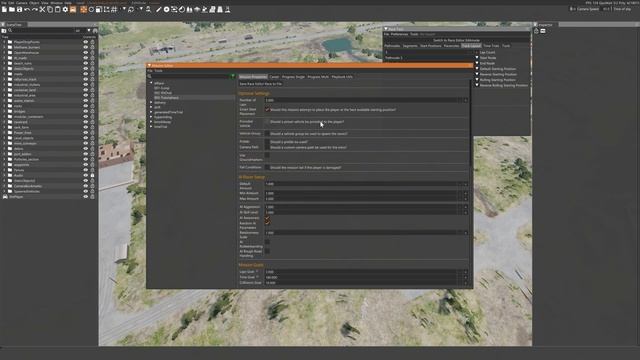
Task: Click the add-folder icon in Scene Tree panel
Action: pyautogui.click(x=4, y=31)
